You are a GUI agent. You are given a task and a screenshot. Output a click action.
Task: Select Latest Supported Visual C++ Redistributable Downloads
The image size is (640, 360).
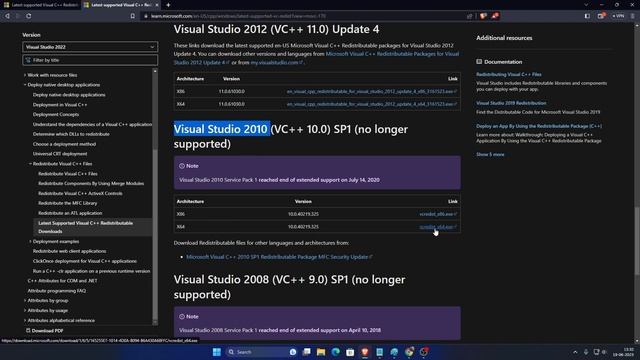93,227
